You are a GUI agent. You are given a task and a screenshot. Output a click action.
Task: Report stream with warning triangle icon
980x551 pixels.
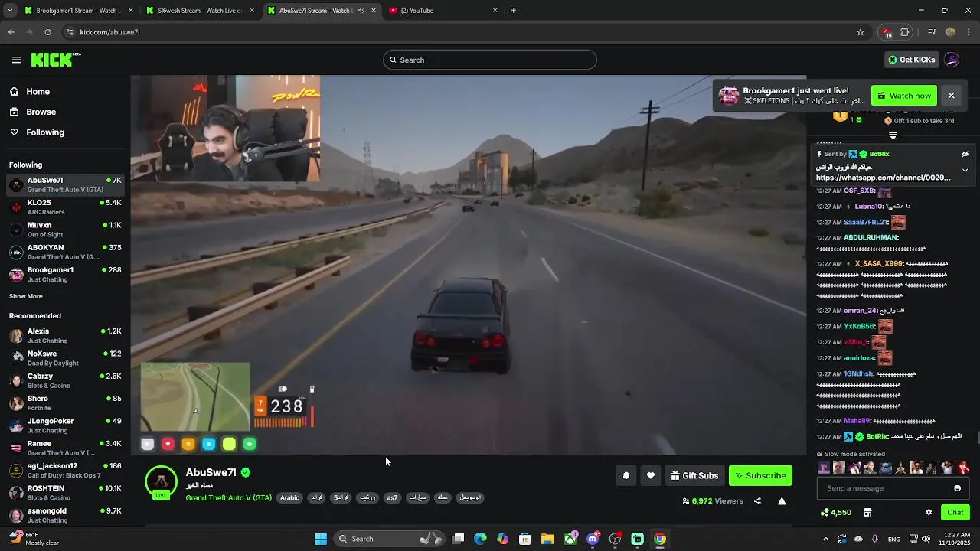point(782,501)
